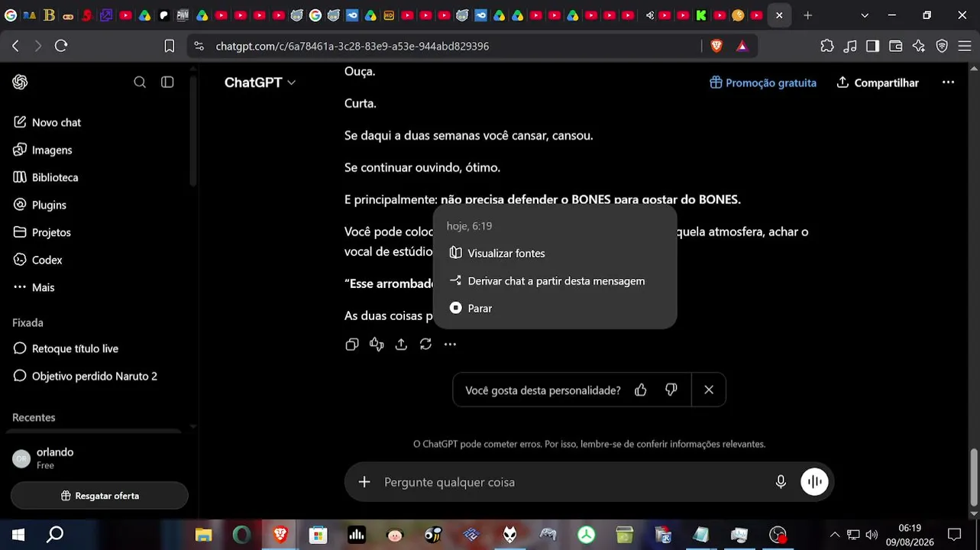Click the share upload icon under response
Viewport: 980px width, 550px height.
click(x=401, y=345)
